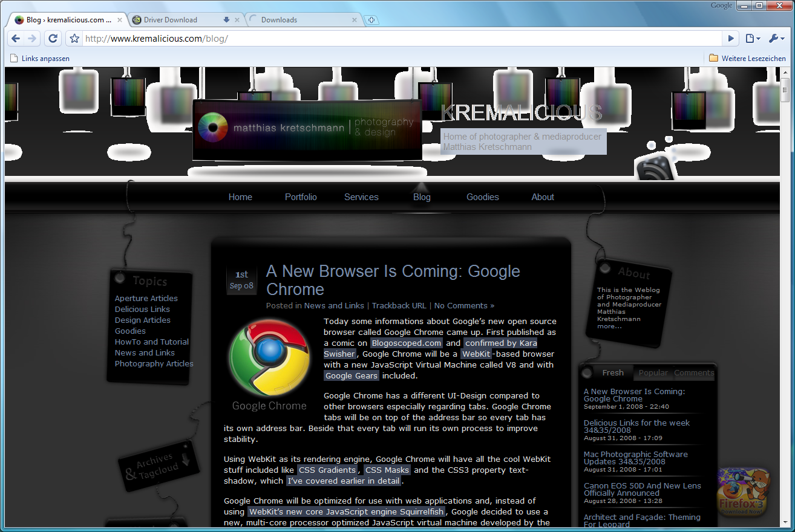Follow the WebKit link in article
Image resolution: width=795 pixels, height=532 pixels.
click(x=476, y=354)
